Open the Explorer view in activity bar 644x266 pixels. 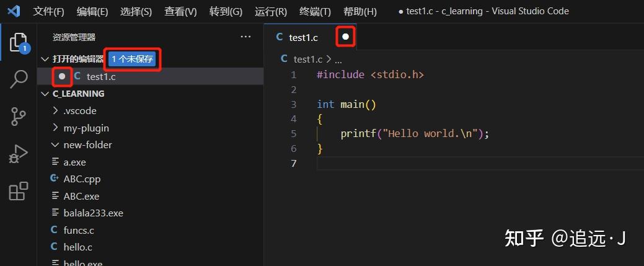tap(19, 42)
